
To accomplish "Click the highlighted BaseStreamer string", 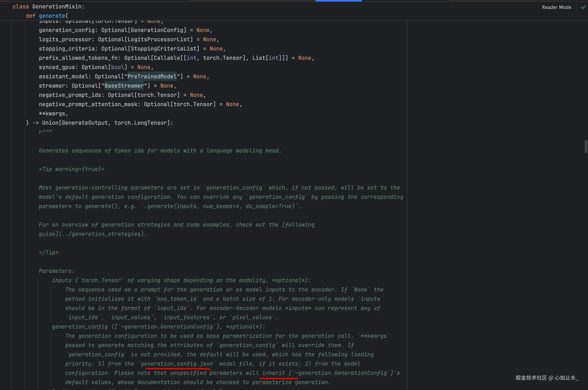I will click(124, 85).
